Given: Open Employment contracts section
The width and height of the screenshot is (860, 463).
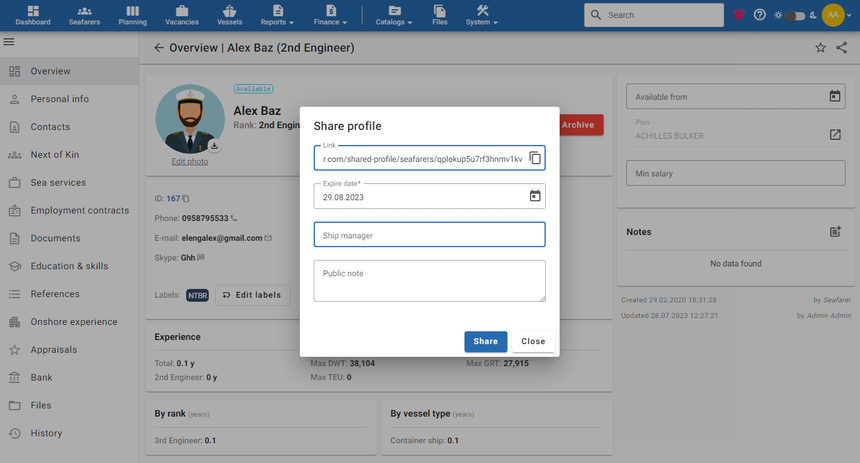Looking at the screenshot, I should coord(69,210).
